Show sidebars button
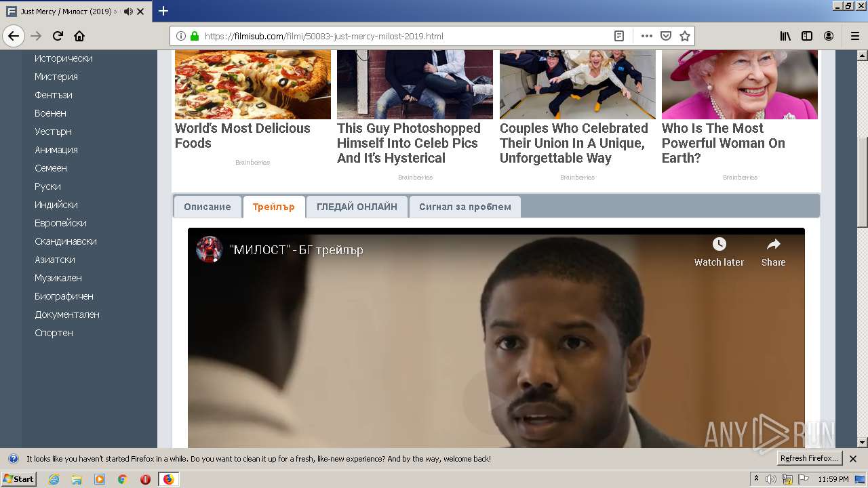868x488 pixels. point(807,36)
